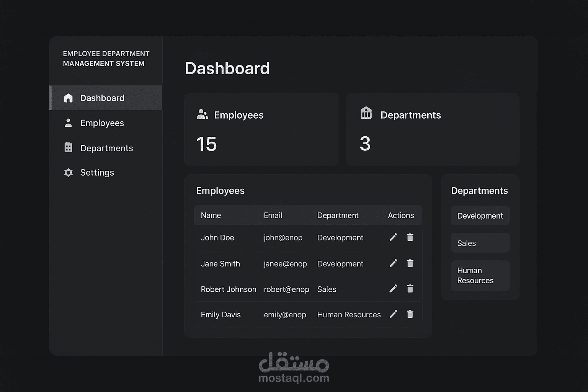Click the Employees table section title
The height and width of the screenshot is (392, 588).
220,191
